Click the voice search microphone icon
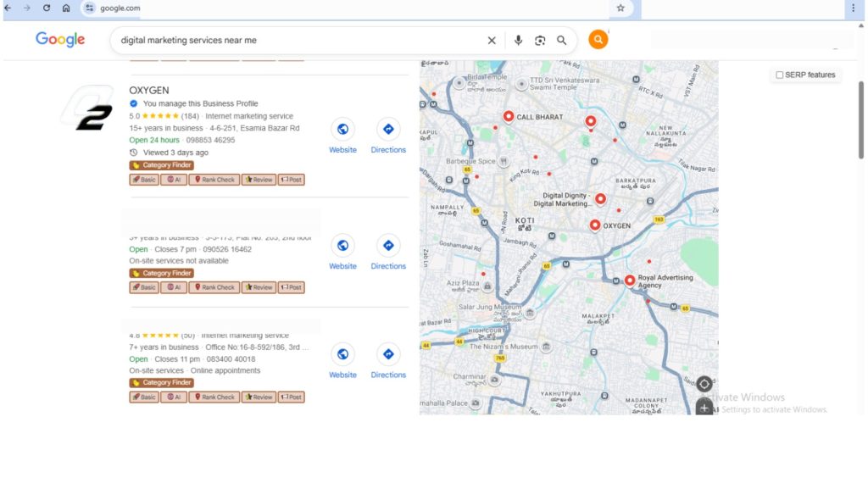 [518, 40]
